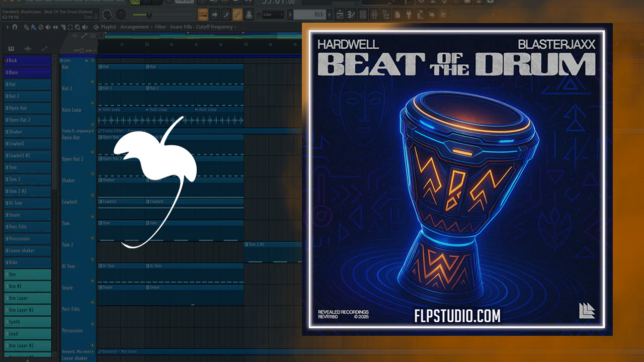The height and width of the screenshot is (362, 644).
Task: Toggle mute on the Hats Loop track
Action: click(x=92, y=124)
